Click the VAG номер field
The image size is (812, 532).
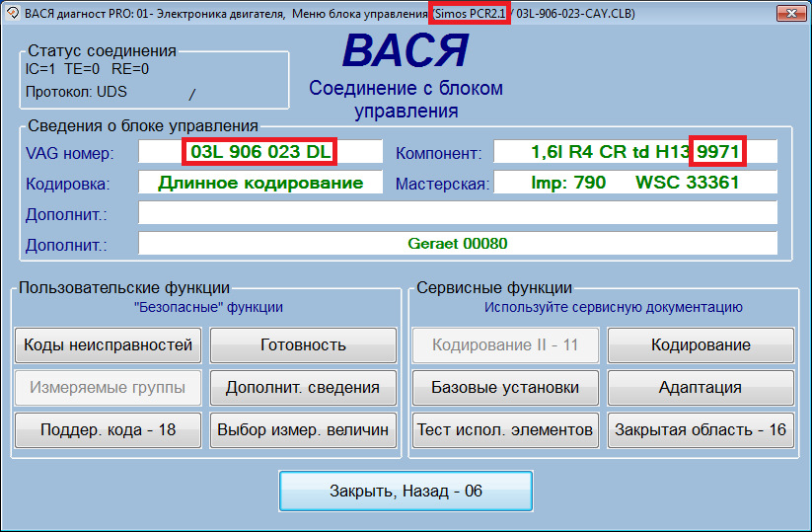click(260, 152)
